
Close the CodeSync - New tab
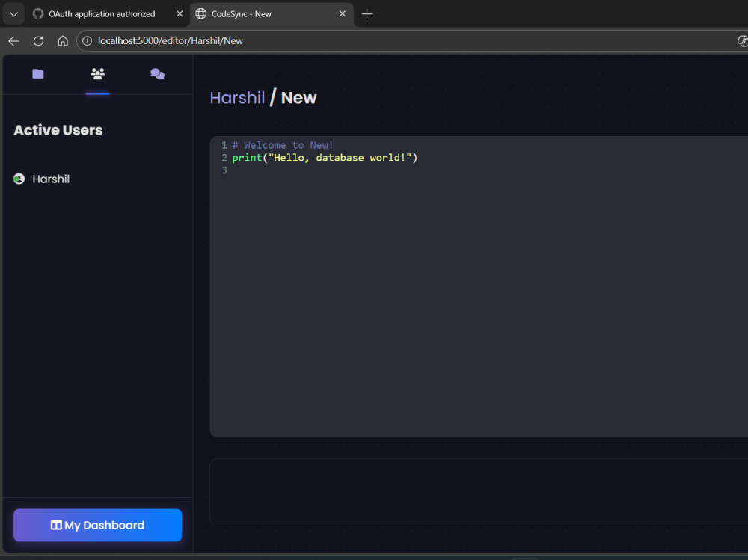point(343,14)
